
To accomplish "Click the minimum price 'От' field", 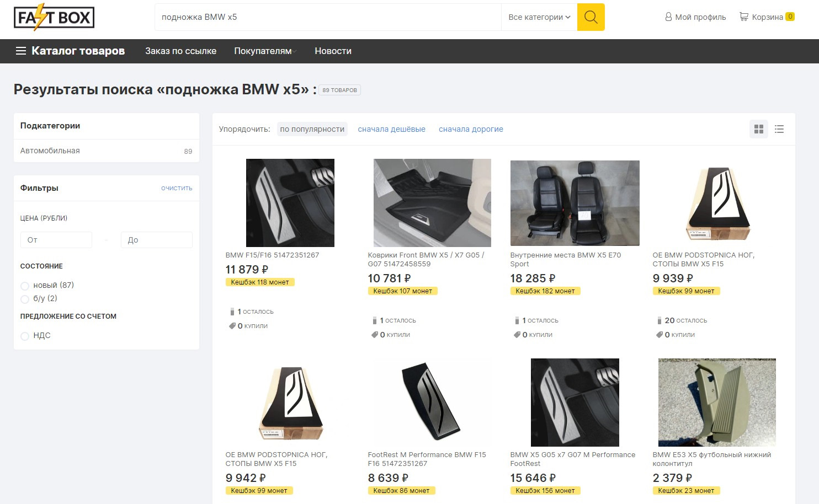I will [x=56, y=240].
